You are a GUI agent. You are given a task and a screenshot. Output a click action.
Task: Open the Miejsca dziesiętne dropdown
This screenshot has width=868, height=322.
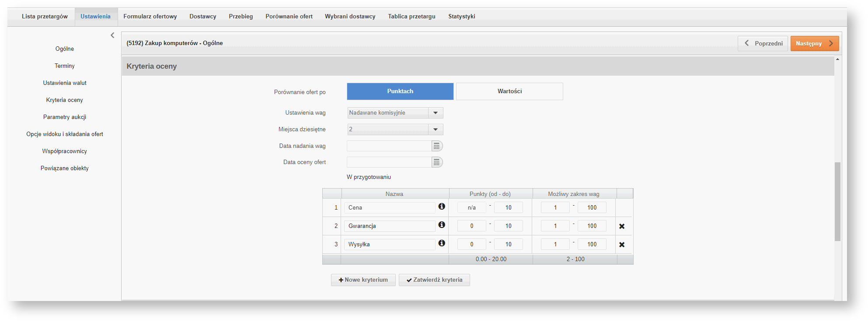tap(436, 129)
